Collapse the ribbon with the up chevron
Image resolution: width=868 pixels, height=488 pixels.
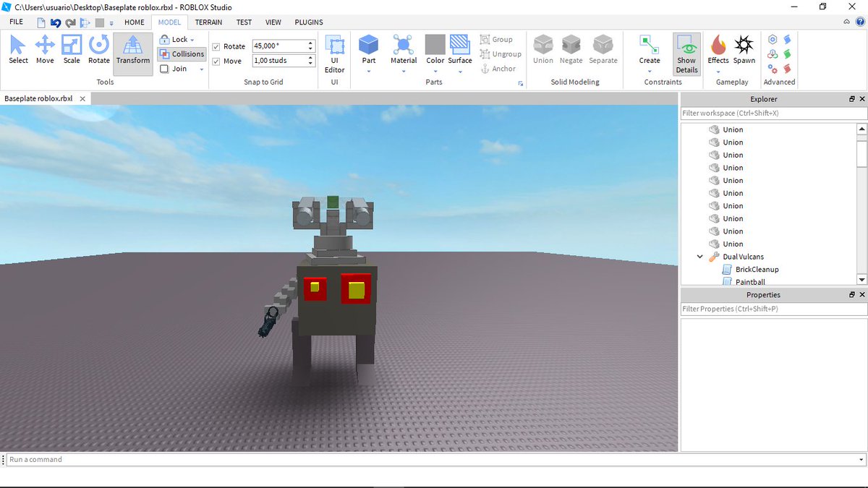(x=847, y=22)
